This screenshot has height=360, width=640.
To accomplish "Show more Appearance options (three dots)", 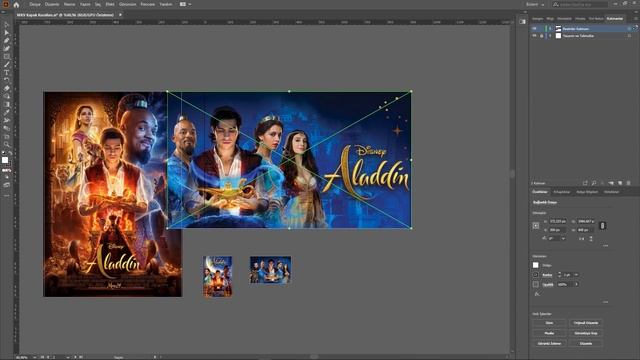I will pos(605,302).
